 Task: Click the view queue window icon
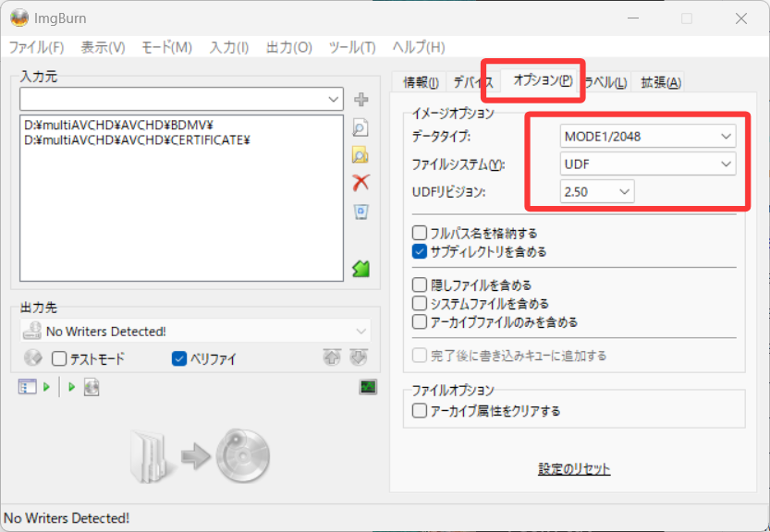click(x=27, y=387)
